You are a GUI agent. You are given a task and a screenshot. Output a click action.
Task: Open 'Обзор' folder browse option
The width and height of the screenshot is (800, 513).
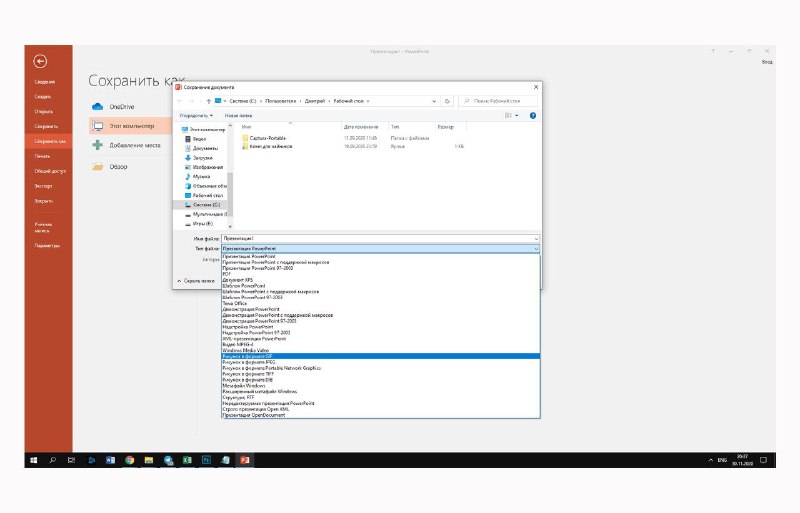118,166
